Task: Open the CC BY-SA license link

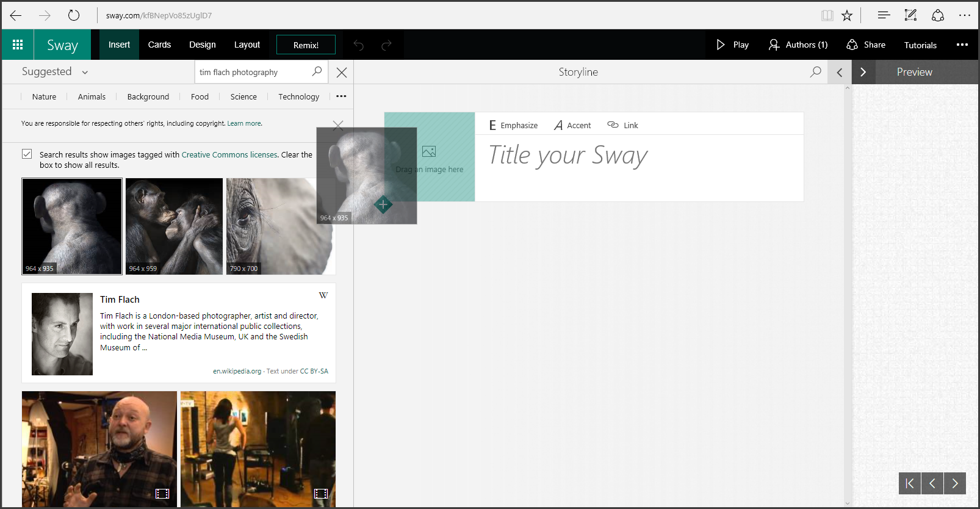Action: point(314,371)
